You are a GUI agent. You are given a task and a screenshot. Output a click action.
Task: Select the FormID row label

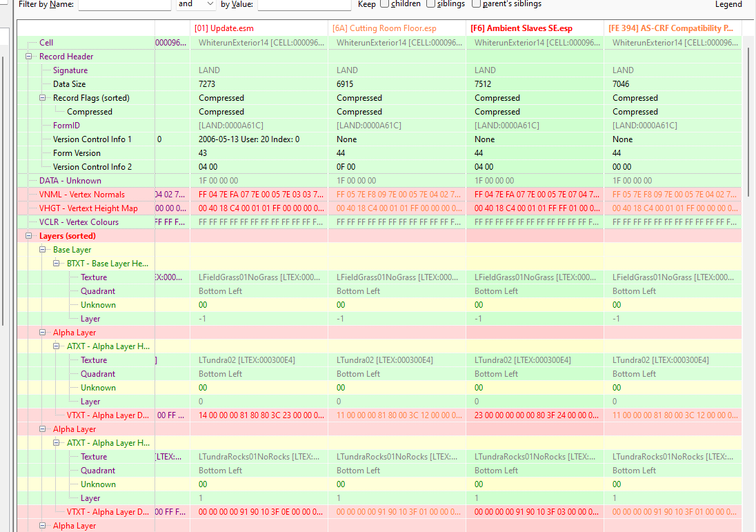pyautogui.click(x=66, y=126)
